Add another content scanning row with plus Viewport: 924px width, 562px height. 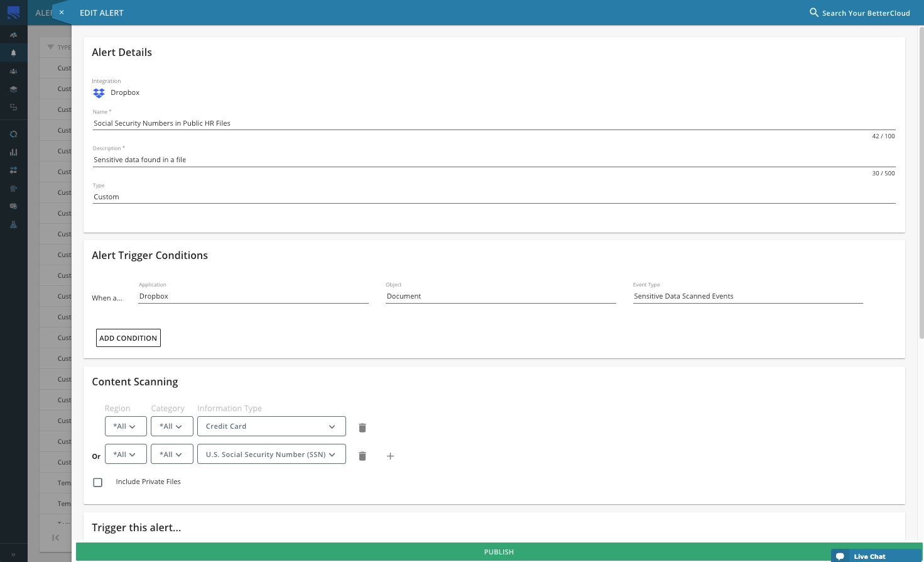point(390,456)
